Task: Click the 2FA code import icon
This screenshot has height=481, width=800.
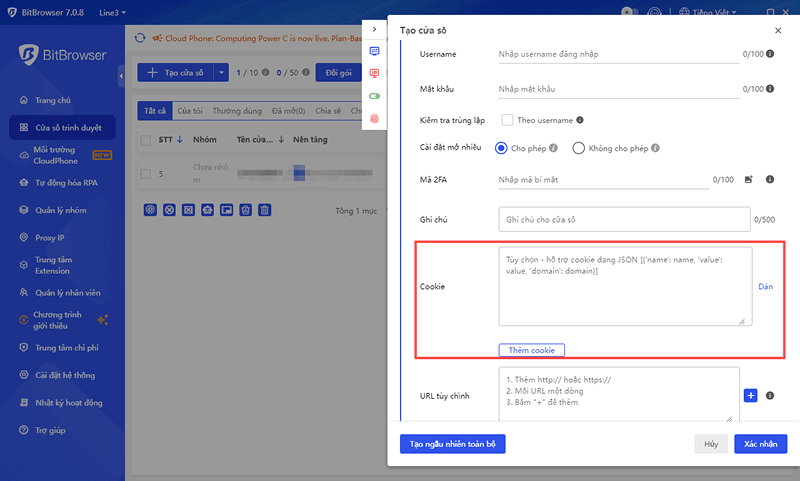Action: pyautogui.click(x=748, y=180)
